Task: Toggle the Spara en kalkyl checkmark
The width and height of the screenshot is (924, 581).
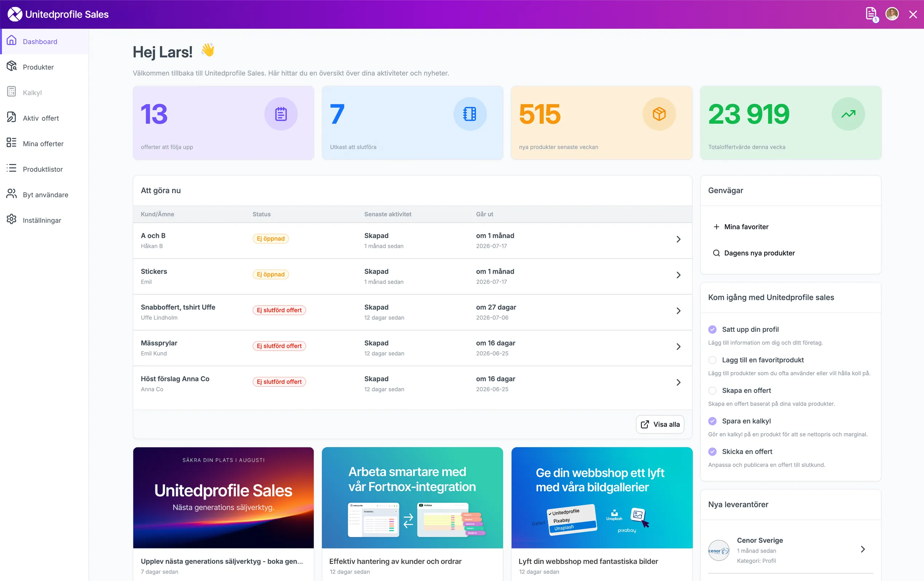Action: pos(712,421)
